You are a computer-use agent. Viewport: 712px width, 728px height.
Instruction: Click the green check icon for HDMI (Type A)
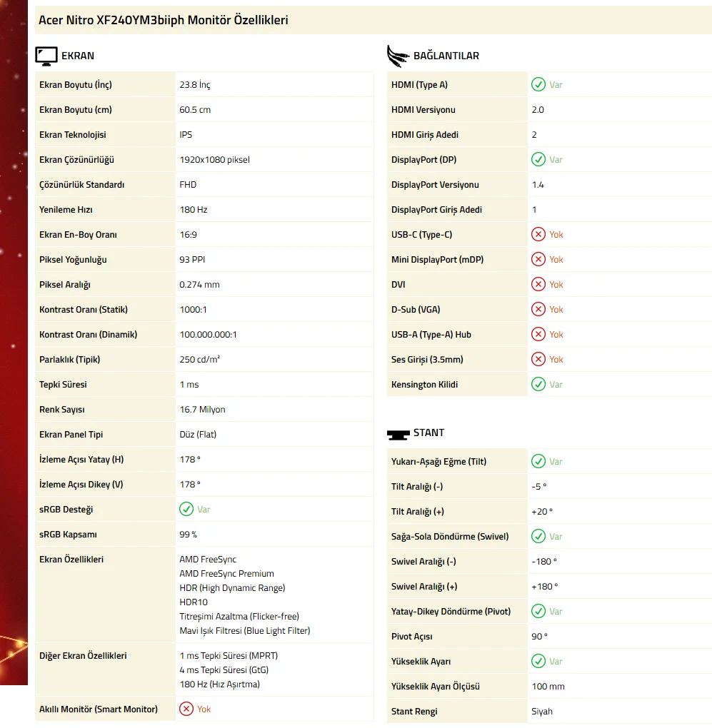click(538, 85)
